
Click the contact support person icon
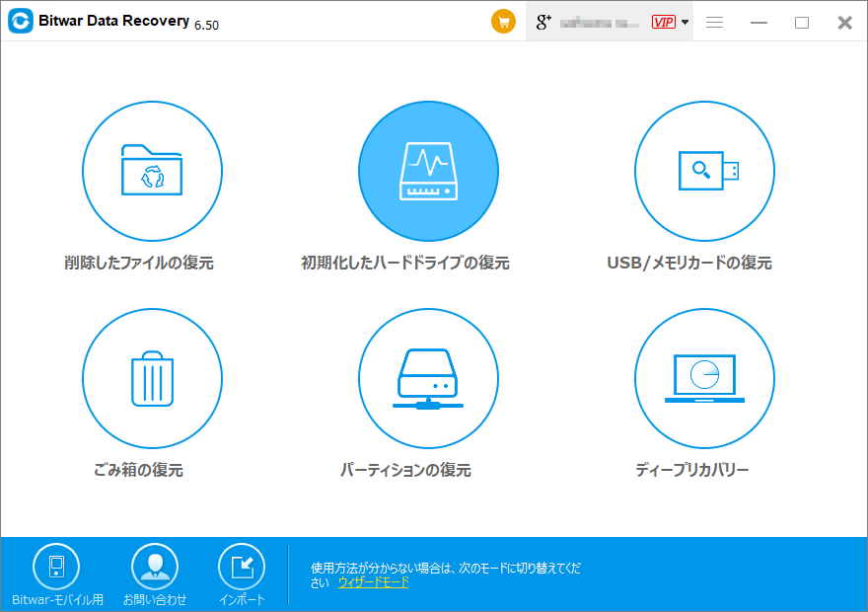pos(155,567)
